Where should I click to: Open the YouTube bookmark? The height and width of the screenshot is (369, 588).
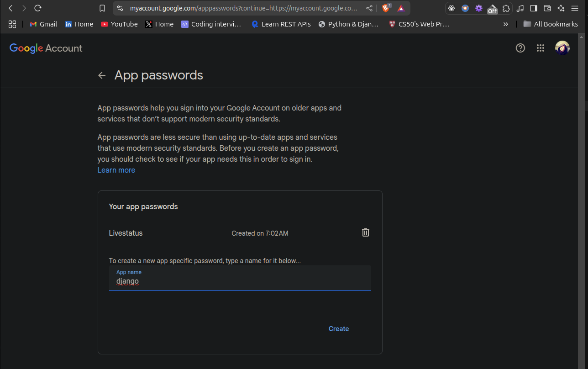point(119,24)
